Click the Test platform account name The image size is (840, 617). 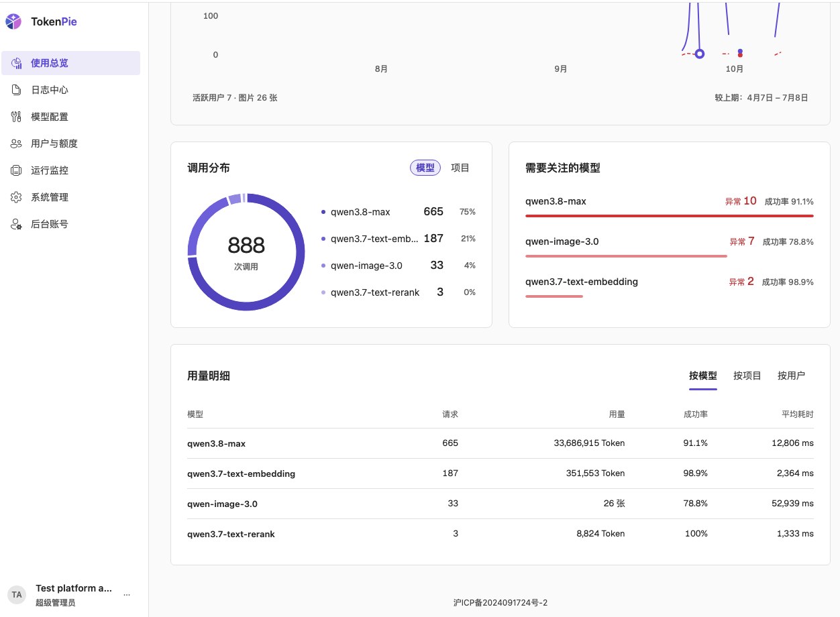click(74, 588)
